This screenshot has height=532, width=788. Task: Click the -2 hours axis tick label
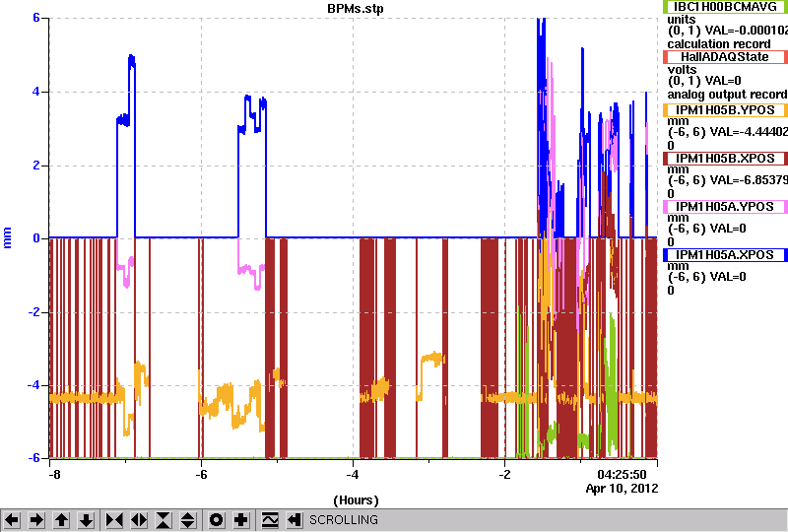[x=504, y=475]
